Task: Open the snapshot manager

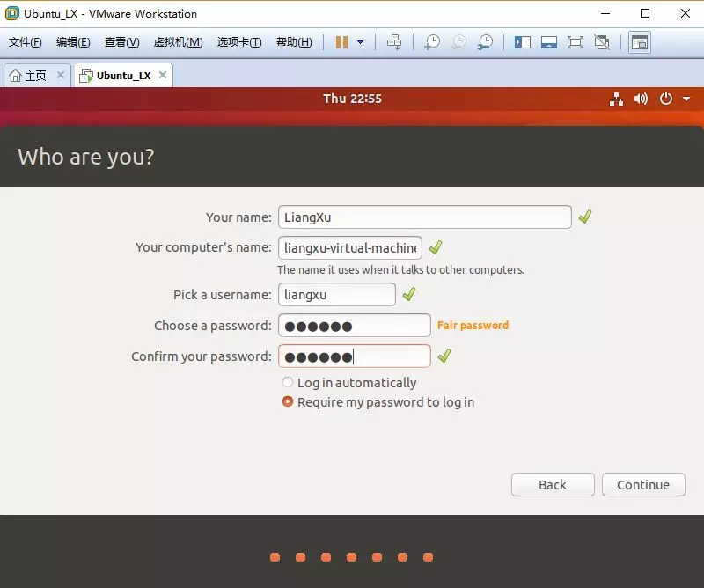Action: click(x=486, y=42)
